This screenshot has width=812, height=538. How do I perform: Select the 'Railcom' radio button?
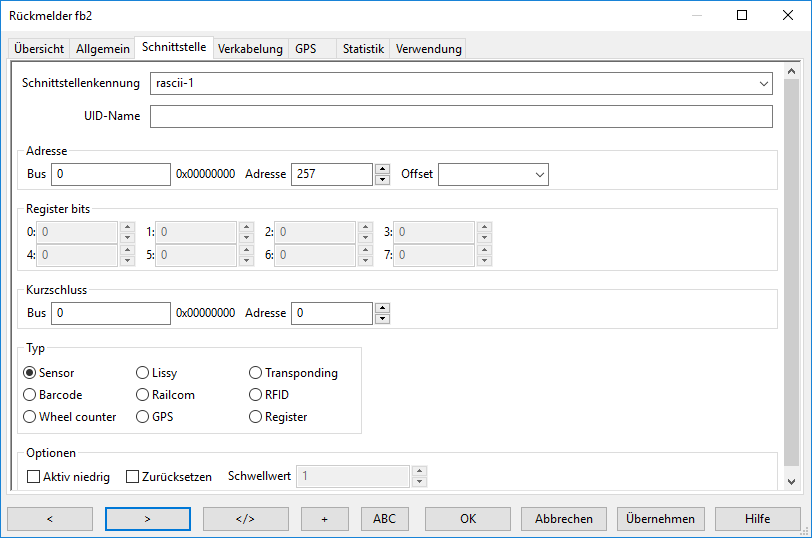click(x=143, y=395)
